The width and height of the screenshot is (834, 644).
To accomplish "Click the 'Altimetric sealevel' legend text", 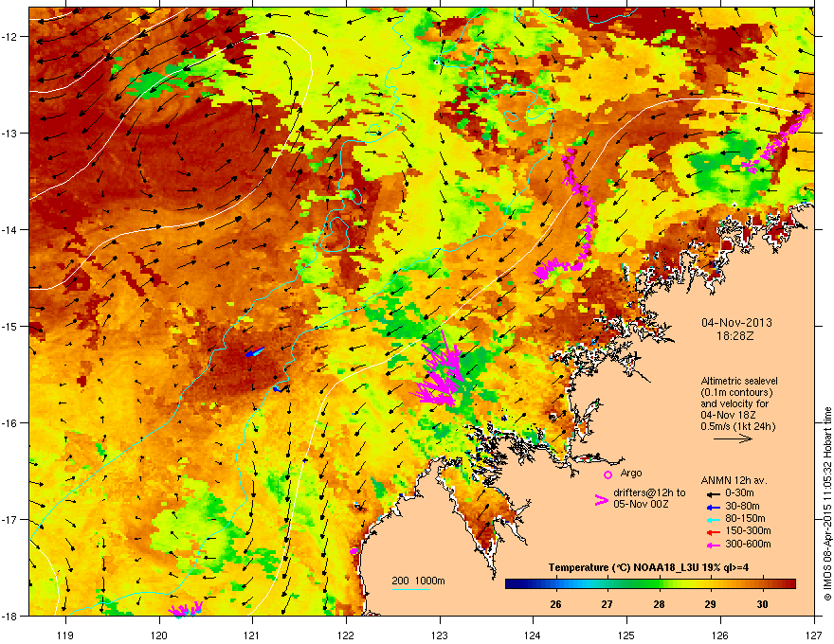I will pyautogui.click(x=739, y=381).
